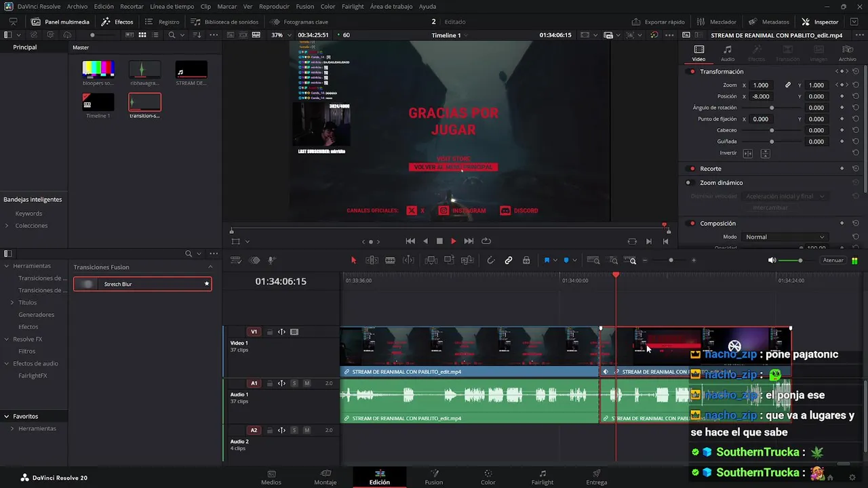
Task: Switch to the Fusion page
Action: (434, 477)
